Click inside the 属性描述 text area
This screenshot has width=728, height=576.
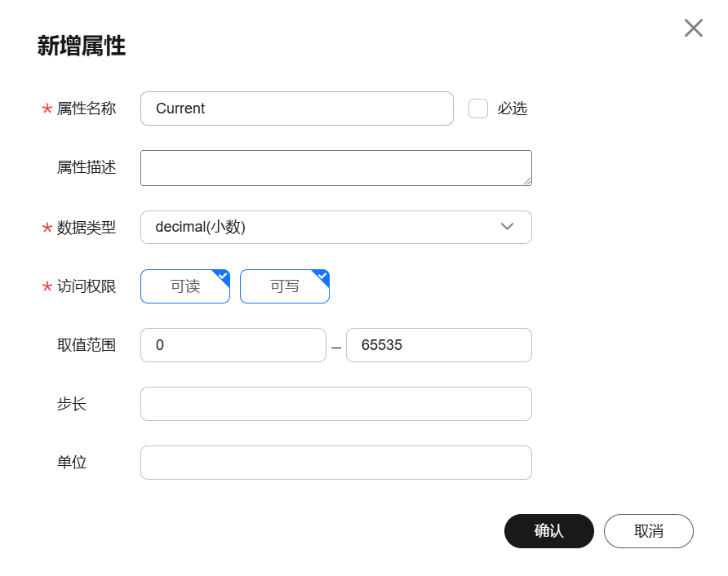click(336, 168)
